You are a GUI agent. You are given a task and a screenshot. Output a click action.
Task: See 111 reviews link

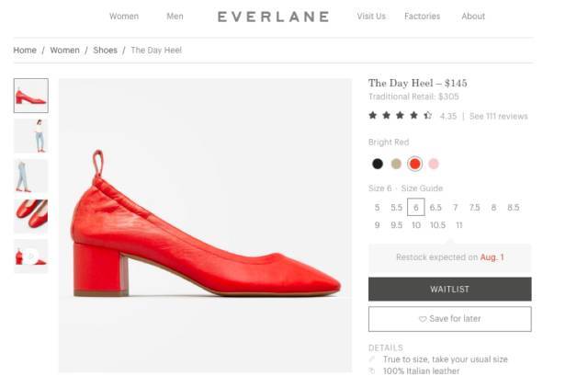click(x=499, y=117)
